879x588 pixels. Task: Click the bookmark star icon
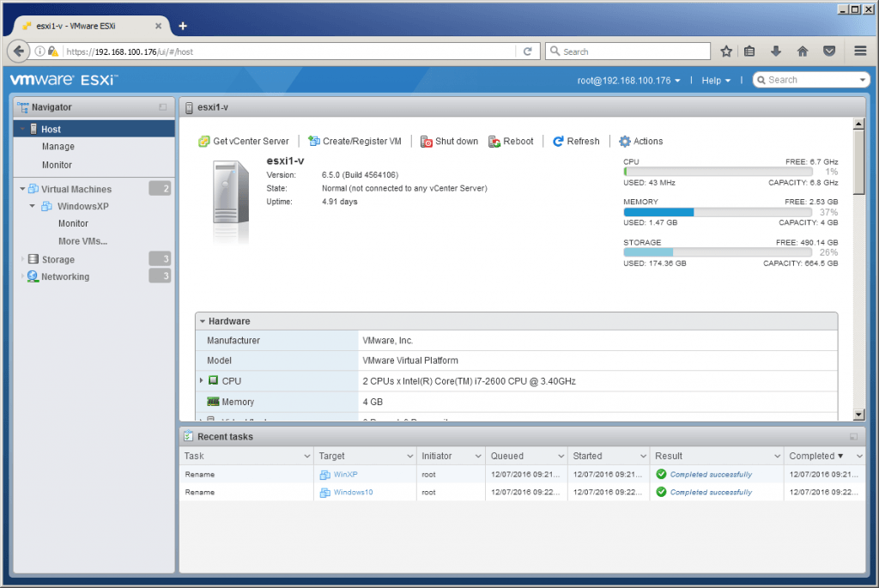pyautogui.click(x=726, y=51)
